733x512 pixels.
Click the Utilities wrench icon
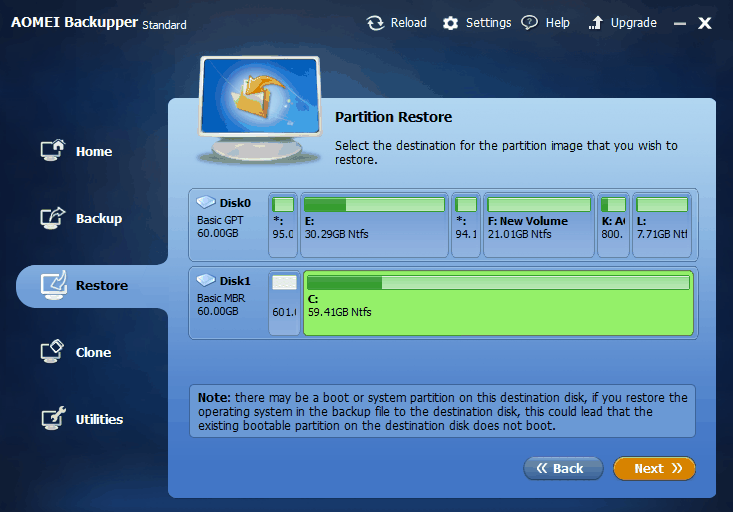53,418
